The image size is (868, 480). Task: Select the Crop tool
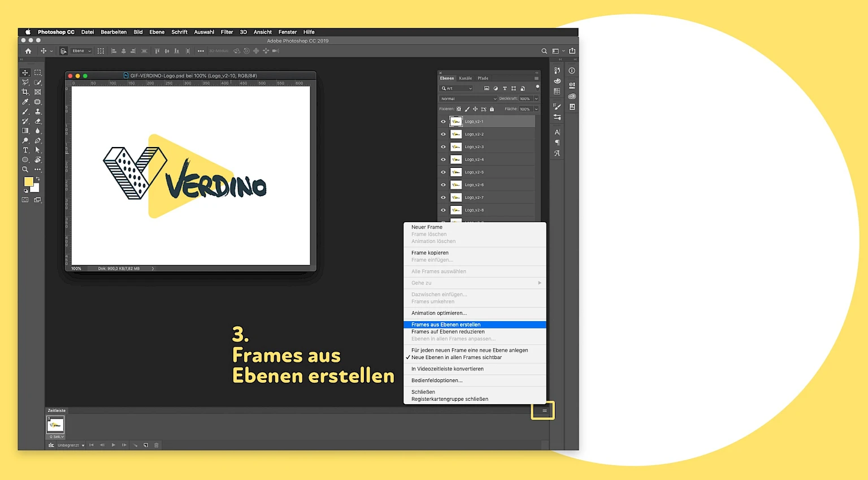pos(25,92)
